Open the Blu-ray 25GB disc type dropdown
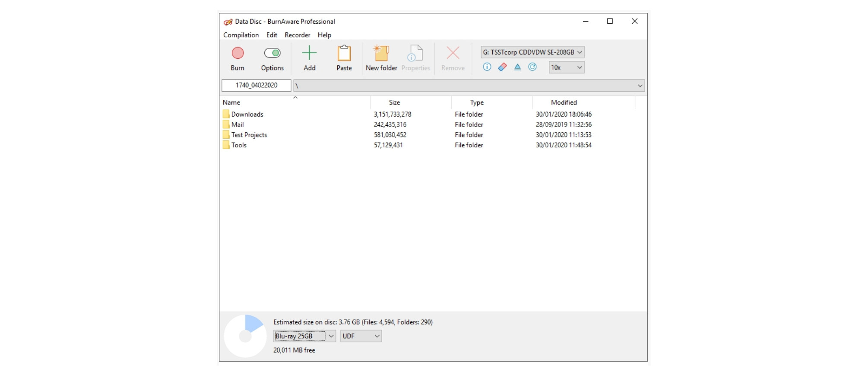The image size is (868, 372). [x=304, y=336]
